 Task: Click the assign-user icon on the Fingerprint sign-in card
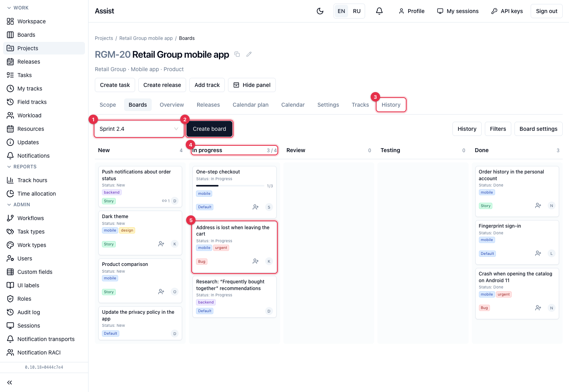538,253
